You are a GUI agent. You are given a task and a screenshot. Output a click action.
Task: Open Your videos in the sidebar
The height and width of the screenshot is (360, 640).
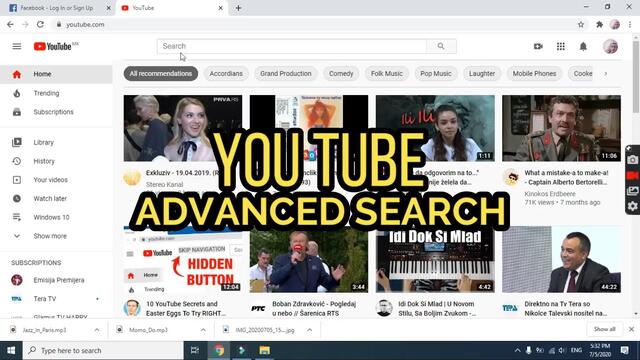coord(56,180)
